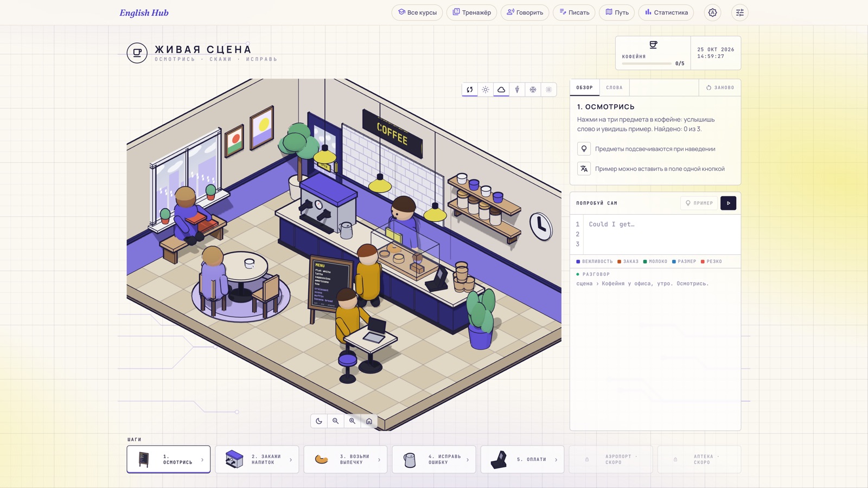
Task: Toggle the auto-rotate weather icon
Action: tap(470, 89)
